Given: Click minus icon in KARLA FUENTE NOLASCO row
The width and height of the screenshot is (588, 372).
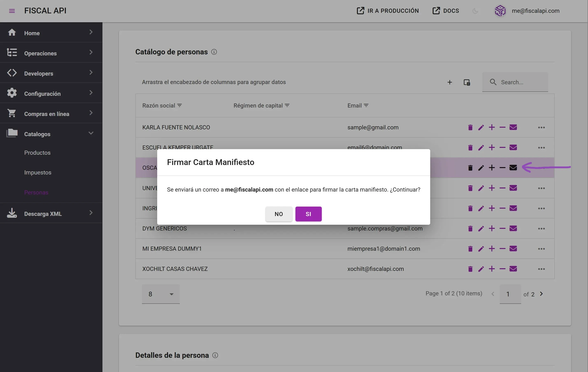Looking at the screenshot, I should pos(502,127).
